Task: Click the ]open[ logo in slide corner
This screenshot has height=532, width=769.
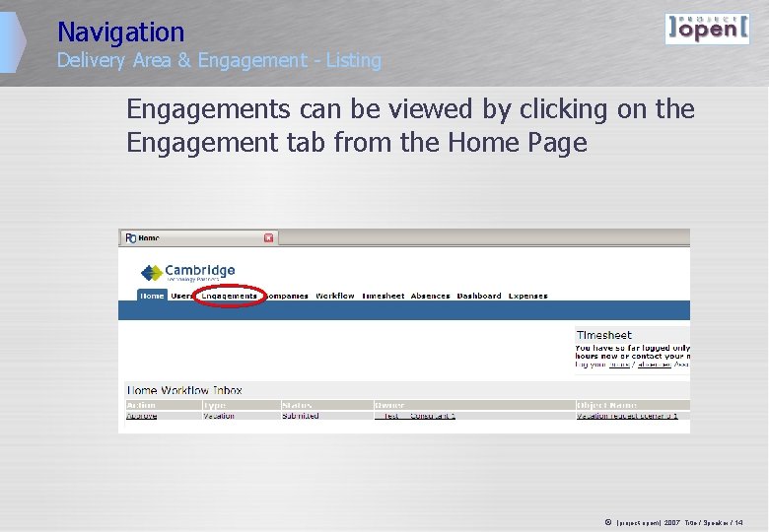Action: (707, 29)
